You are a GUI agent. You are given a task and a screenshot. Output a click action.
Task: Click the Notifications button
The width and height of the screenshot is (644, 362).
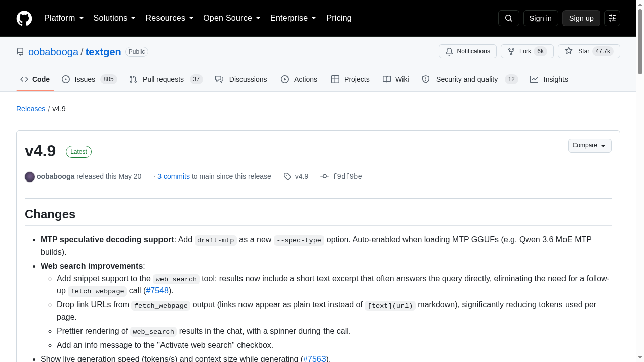(x=467, y=51)
